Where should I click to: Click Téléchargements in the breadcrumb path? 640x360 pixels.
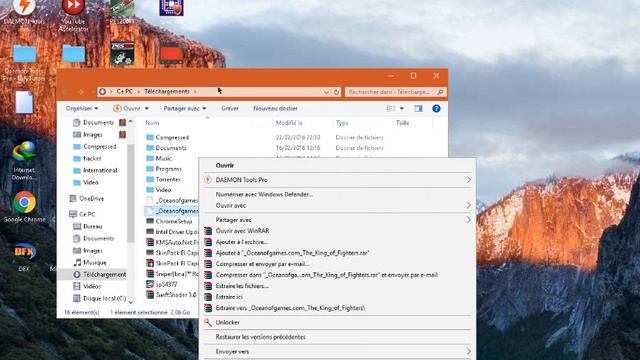point(167,92)
